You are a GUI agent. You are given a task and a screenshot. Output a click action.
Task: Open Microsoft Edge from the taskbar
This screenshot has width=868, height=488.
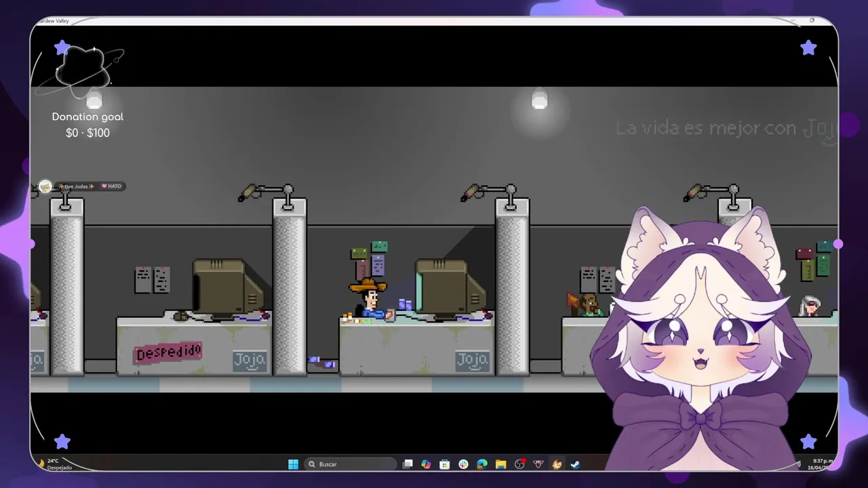coord(482,464)
